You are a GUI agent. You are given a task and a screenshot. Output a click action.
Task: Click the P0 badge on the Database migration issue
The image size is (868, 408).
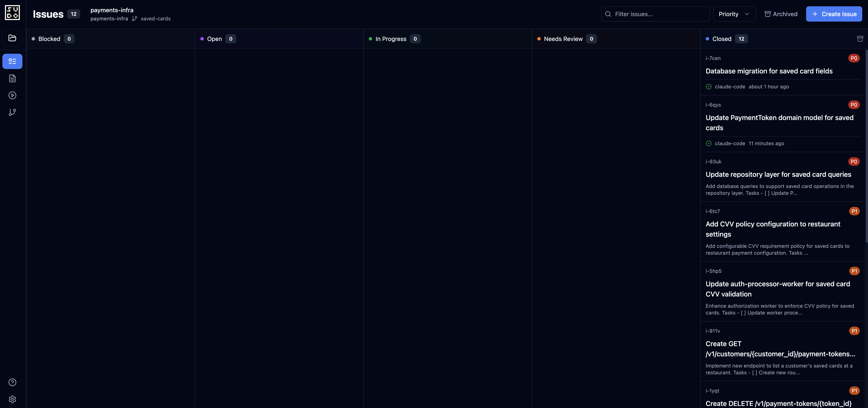(x=854, y=58)
